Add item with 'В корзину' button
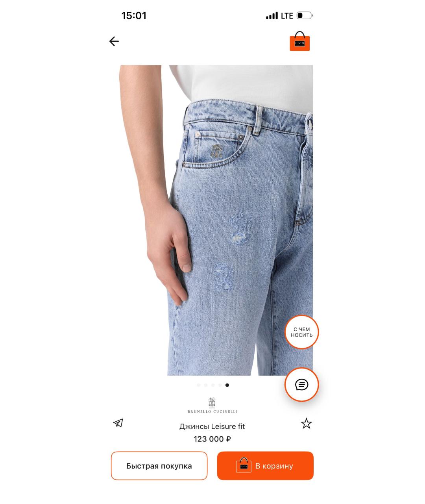This screenshot has width=425, height=504. click(265, 466)
